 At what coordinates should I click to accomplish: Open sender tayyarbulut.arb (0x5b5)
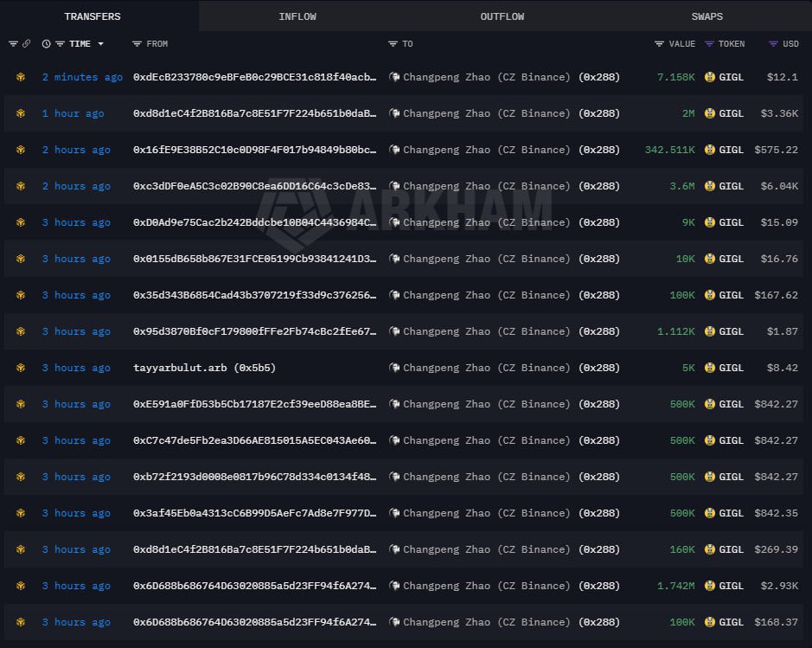205,368
